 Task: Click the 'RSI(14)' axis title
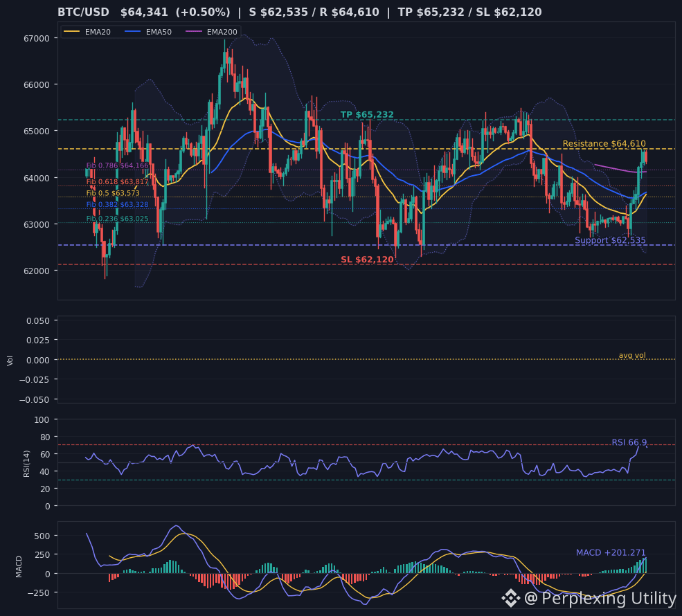[26, 464]
